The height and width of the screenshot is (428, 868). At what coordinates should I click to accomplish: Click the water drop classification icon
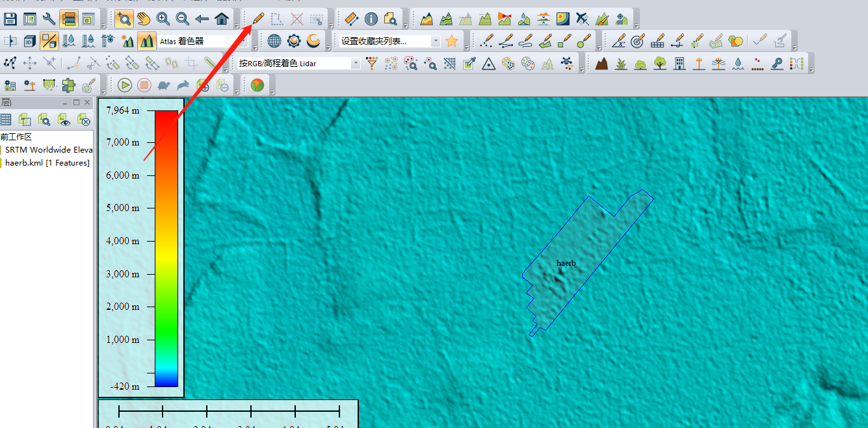coord(738,63)
